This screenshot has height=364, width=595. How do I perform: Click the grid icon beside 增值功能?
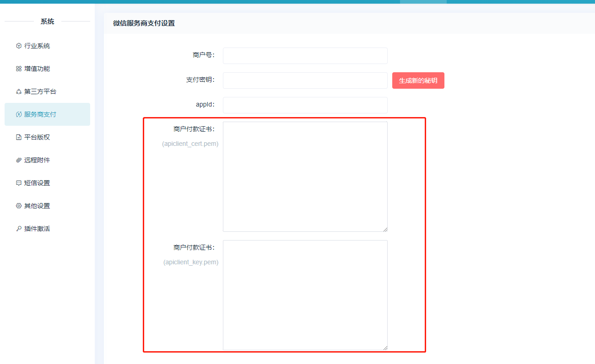pyautogui.click(x=19, y=69)
